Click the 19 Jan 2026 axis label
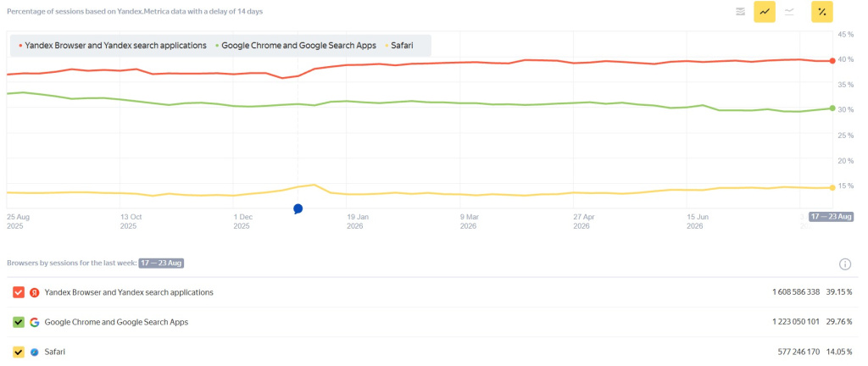Image resolution: width=868 pixels, height=366 pixels. pos(357,221)
